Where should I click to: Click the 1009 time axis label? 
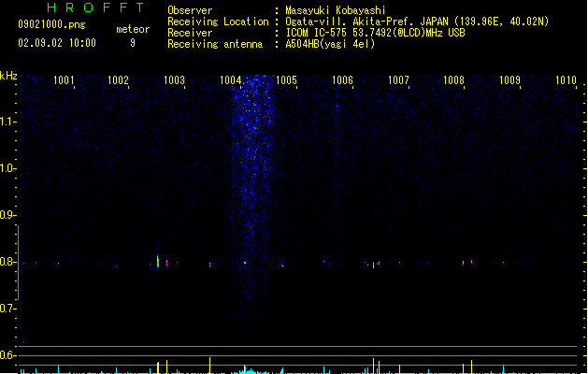(x=510, y=80)
